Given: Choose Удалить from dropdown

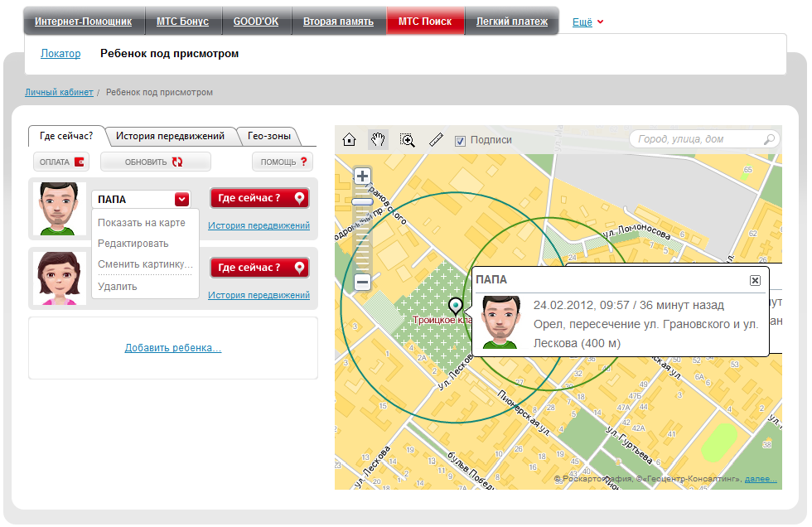Looking at the screenshot, I should click(x=118, y=286).
